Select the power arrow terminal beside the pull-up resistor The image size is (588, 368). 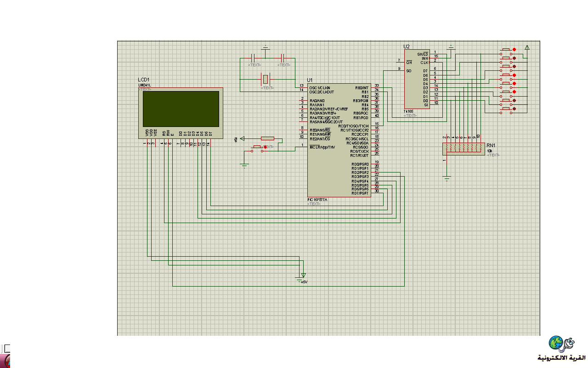(x=243, y=138)
